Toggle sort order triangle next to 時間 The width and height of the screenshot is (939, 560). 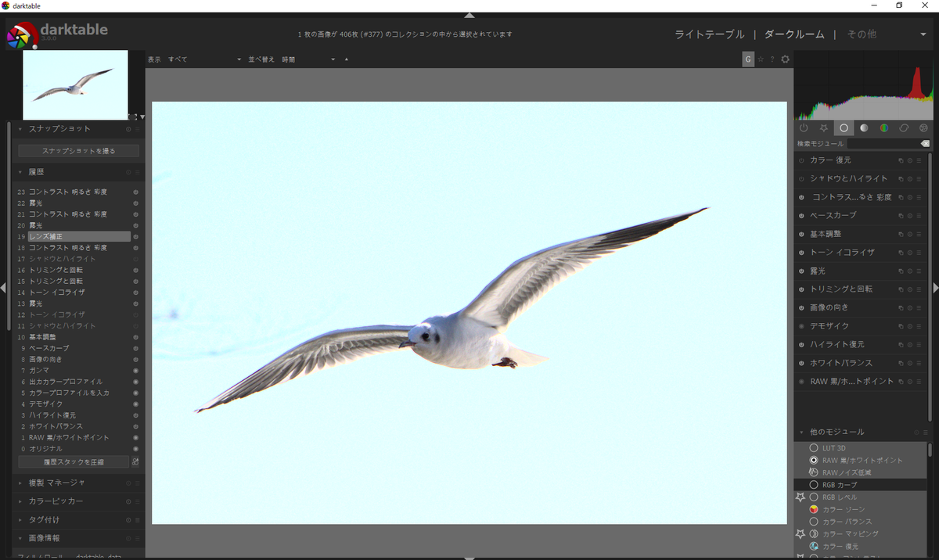(x=345, y=59)
